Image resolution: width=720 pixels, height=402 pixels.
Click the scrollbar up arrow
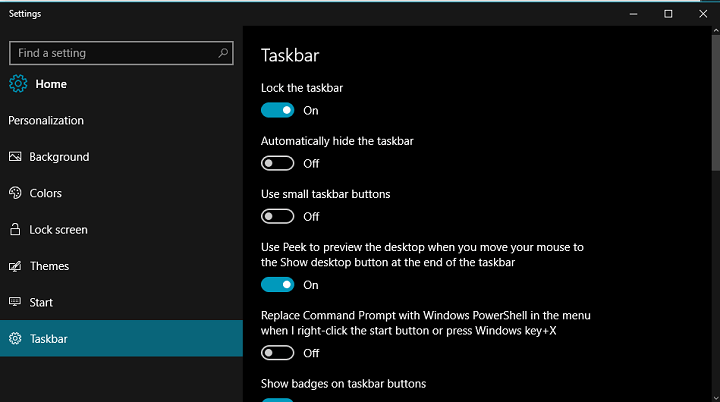point(716,30)
